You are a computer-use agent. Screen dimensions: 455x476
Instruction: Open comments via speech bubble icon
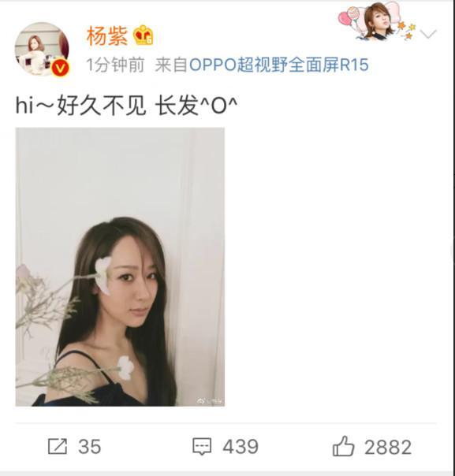[202, 446]
